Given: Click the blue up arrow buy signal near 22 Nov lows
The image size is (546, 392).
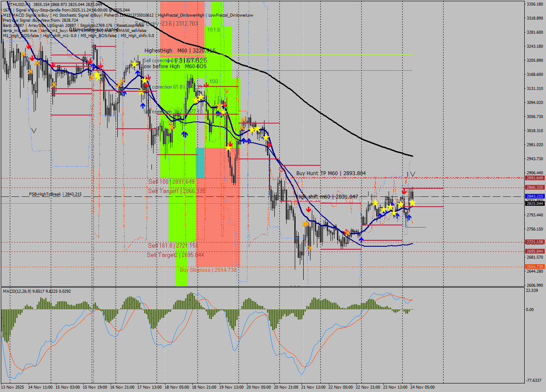Looking at the screenshot, I should pos(361,240).
